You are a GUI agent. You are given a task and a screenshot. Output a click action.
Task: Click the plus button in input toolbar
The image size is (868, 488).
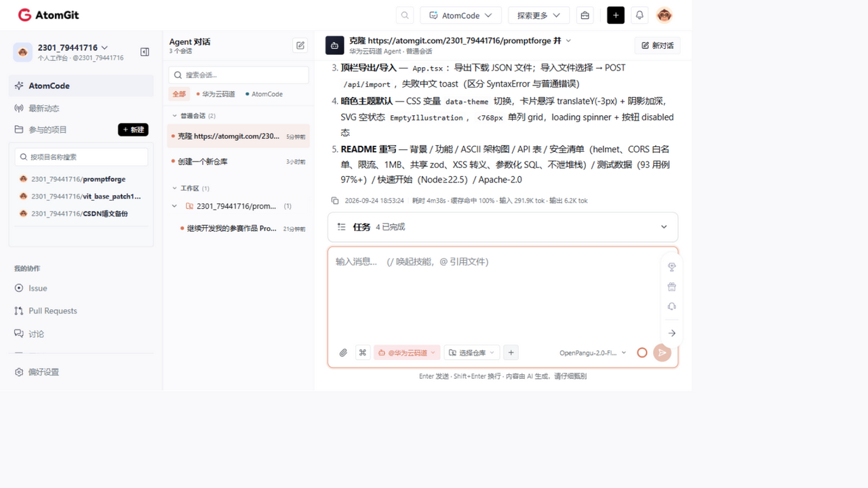(x=511, y=352)
